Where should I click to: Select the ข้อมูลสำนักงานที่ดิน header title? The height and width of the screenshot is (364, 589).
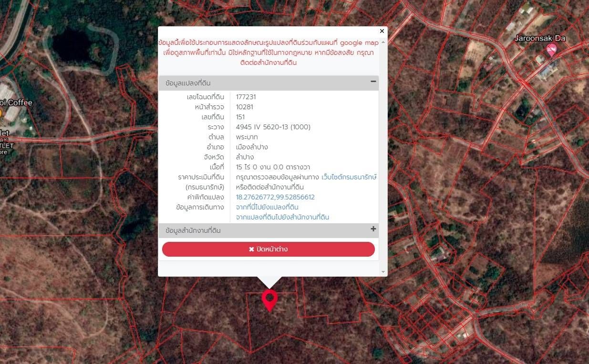coord(193,230)
